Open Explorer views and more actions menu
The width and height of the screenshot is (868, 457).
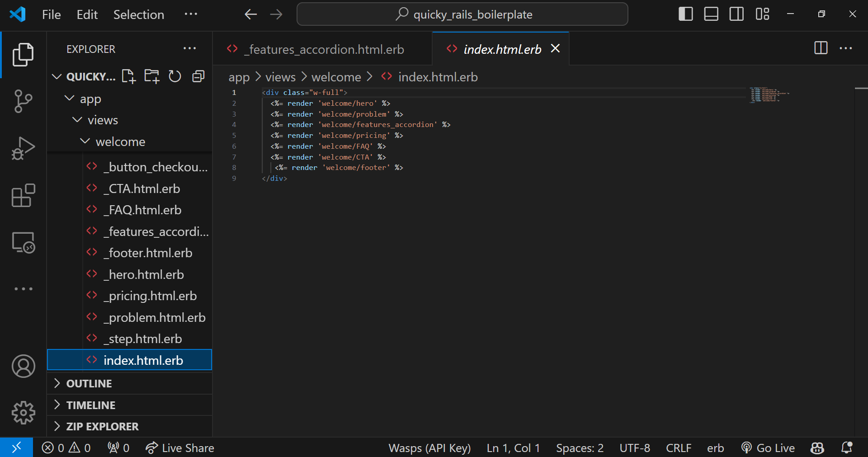pos(189,49)
